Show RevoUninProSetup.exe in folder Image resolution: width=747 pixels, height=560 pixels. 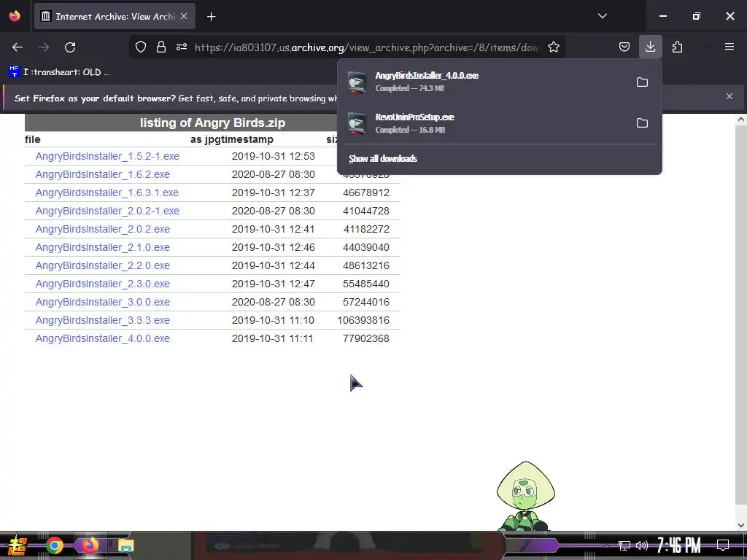(x=642, y=122)
